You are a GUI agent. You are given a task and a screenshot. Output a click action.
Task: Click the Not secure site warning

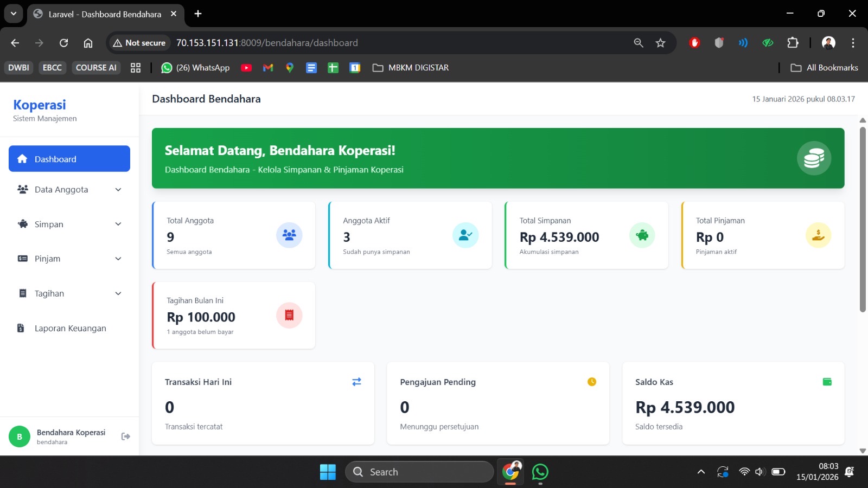point(139,43)
